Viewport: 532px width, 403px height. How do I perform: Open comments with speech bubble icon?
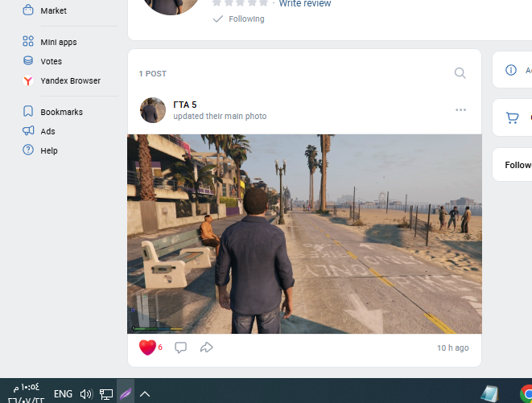[x=180, y=347]
